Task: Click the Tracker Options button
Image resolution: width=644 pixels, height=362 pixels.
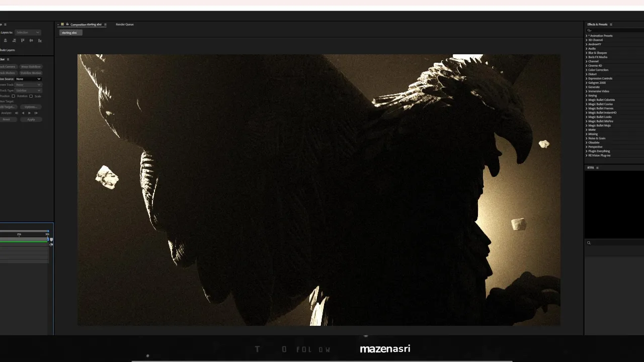Action: pyautogui.click(x=31, y=107)
